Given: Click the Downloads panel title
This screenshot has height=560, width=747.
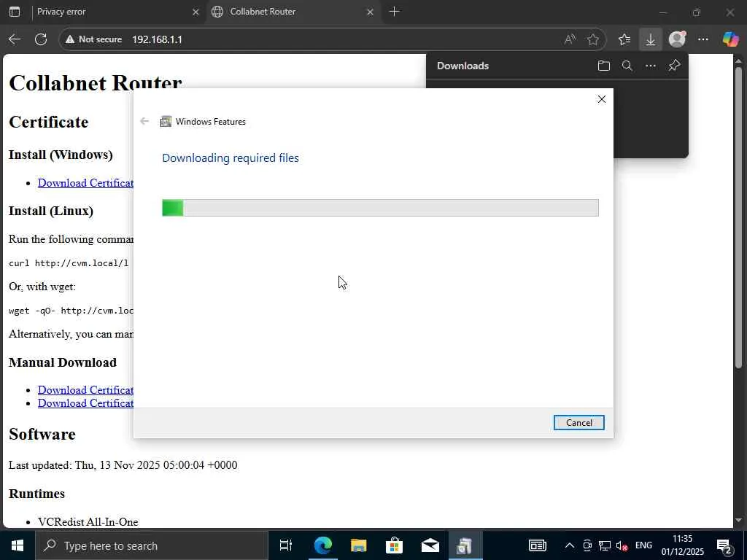Looking at the screenshot, I should [x=462, y=66].
